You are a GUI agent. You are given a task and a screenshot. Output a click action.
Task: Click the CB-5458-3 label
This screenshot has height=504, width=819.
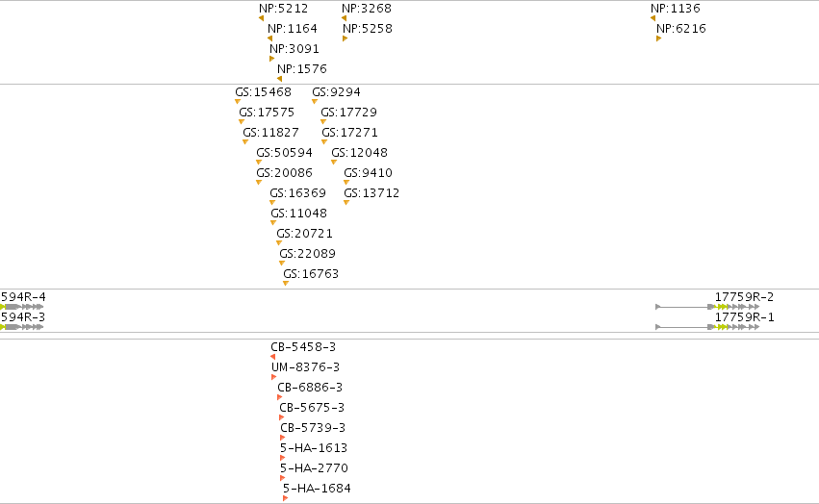[303, 347]
